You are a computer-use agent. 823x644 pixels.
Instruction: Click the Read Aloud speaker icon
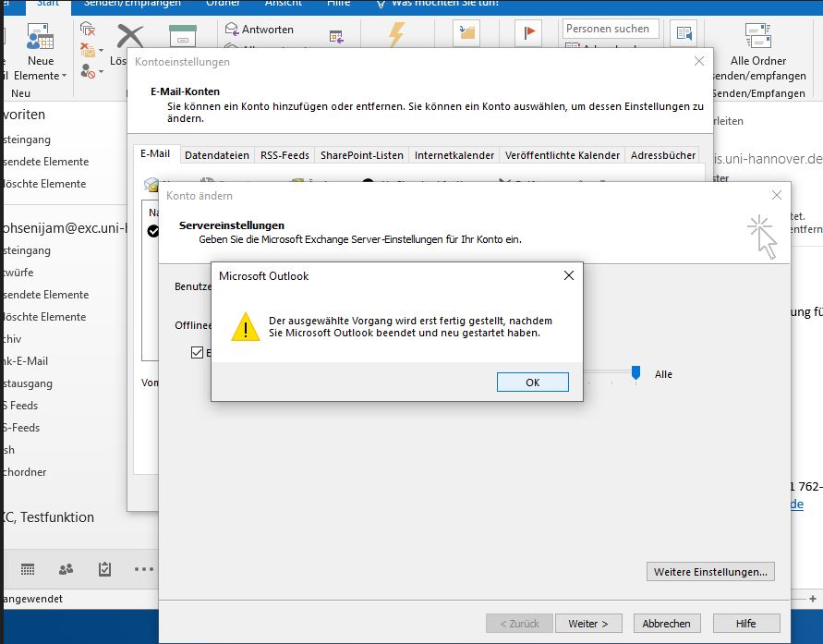click(684, 33)
